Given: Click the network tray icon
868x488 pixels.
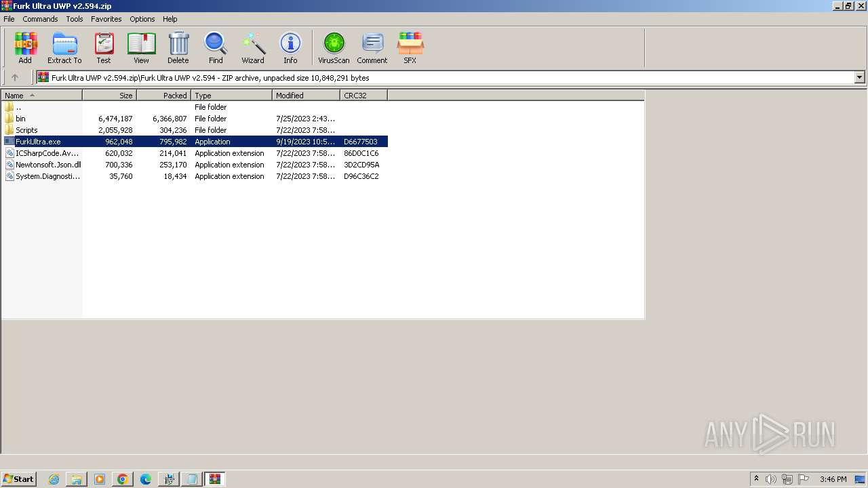Looking at the screenshot, I should point(787,479).
